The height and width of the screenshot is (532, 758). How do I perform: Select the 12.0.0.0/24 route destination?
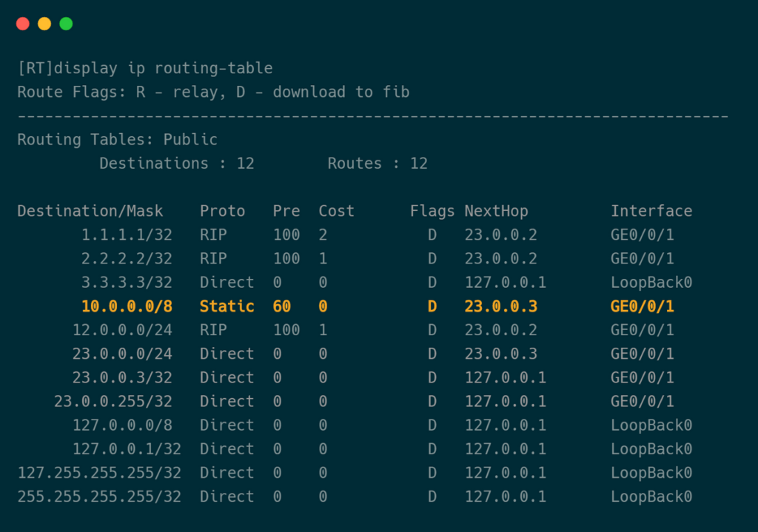point(122,330)
